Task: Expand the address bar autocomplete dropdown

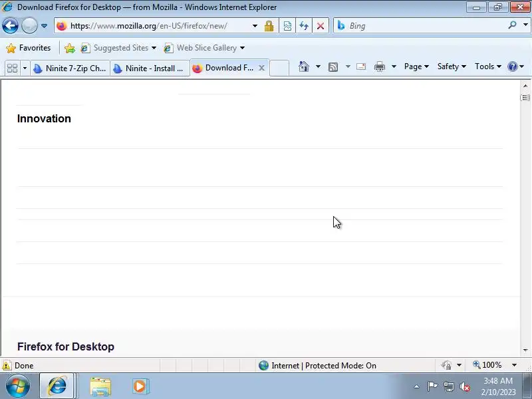Action: (255, 26)
